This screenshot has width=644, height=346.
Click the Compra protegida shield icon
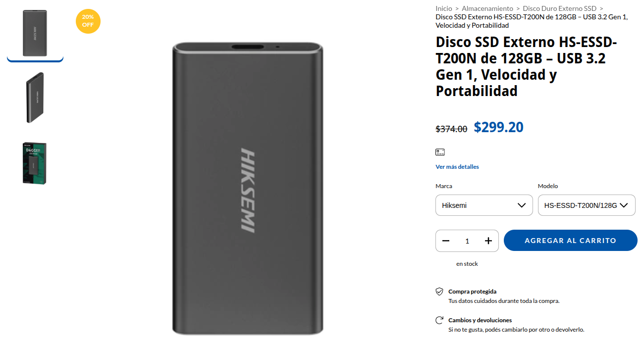(x=439, y=292)
